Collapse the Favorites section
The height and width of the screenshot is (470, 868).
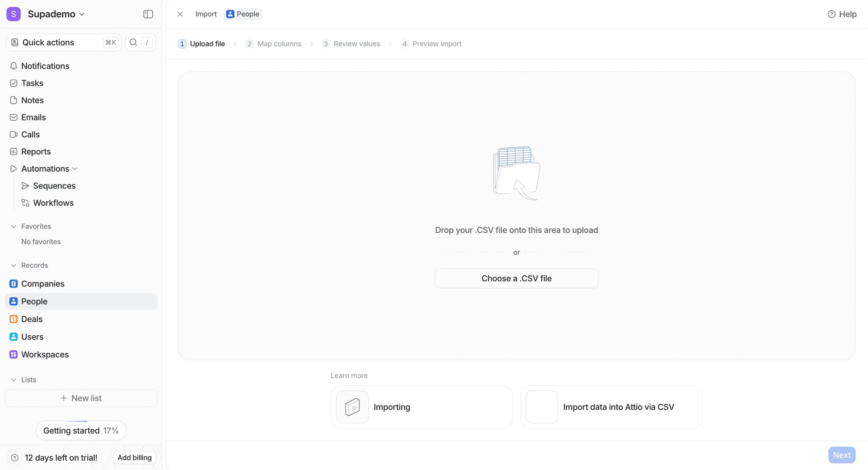(14, 227)
